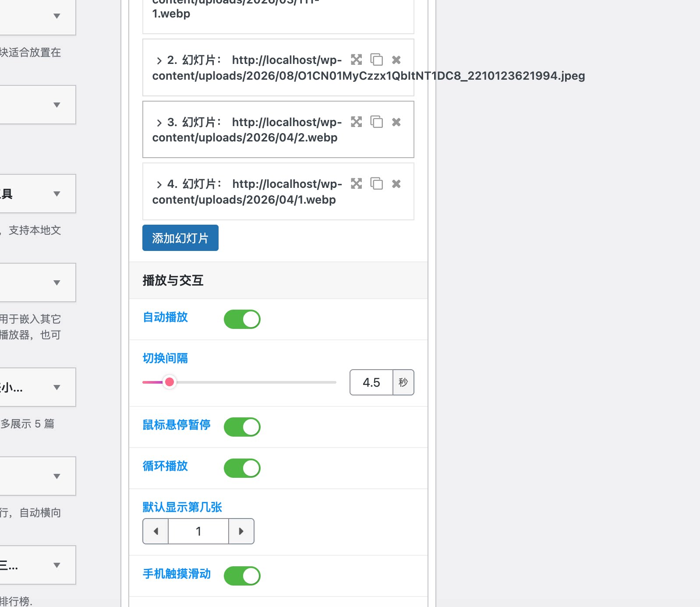Screen dimensions: 700x607
Task: Open the dropdown arrow above 块适合放置在
Action: coord(57,16)
